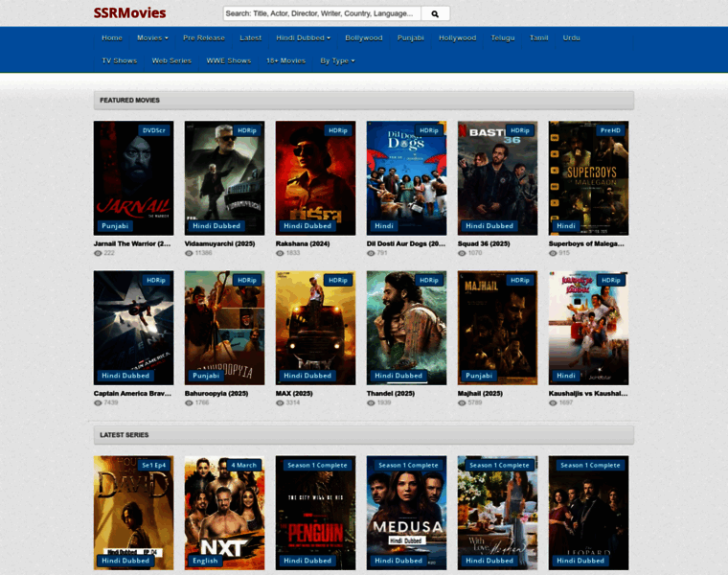Click the search magnifier button
The height and width of the screenshot is (575, 728).
pos(435,14)
